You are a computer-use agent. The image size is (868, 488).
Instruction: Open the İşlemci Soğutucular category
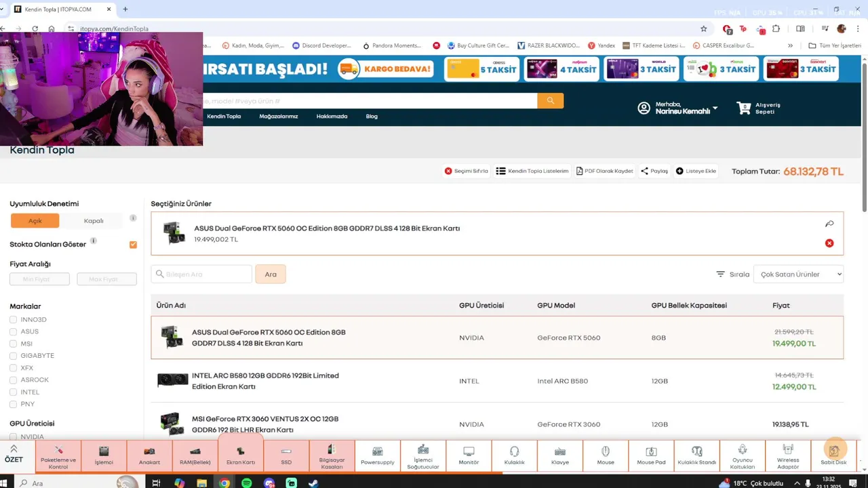tap(423, 457)
